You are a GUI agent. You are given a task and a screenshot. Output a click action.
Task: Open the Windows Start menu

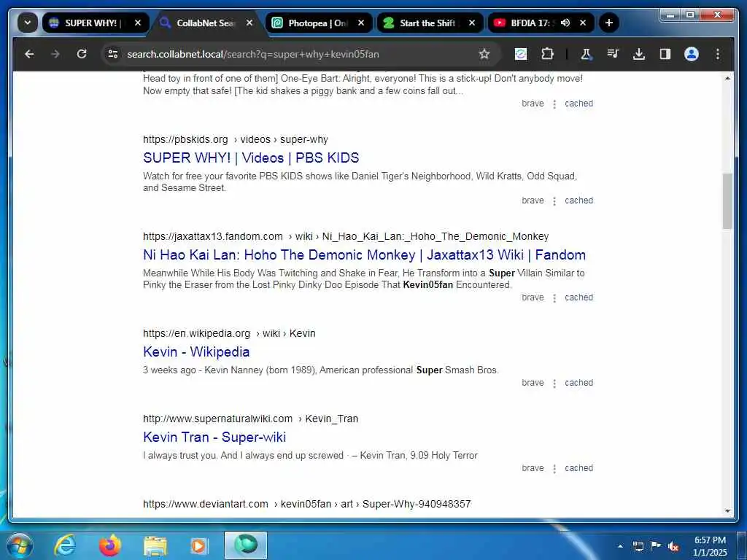[18, 545]
